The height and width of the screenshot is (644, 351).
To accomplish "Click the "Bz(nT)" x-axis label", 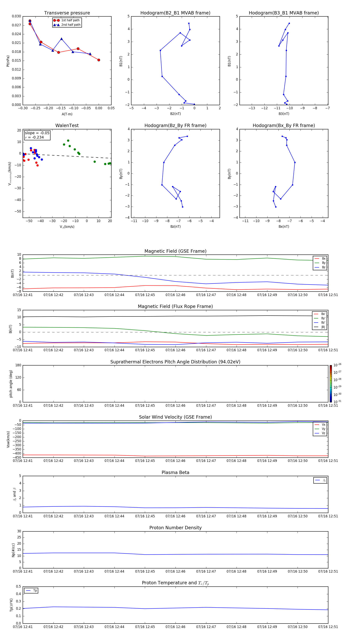I will coord(175,227).
